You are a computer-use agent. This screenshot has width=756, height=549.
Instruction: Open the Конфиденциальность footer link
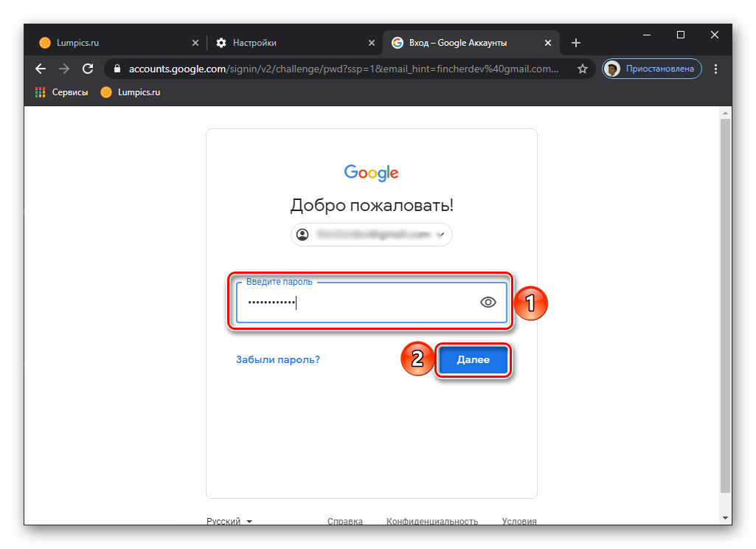(x=432, y=521)
